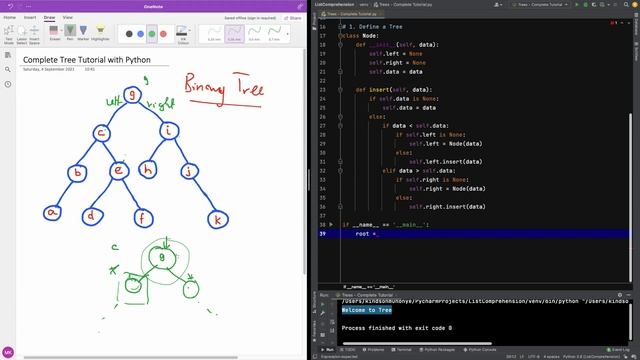Image resolution: width=640 pixels, height=360 pixels.
Task: Open the recent notes clock icon
Action: click(8, 84)
